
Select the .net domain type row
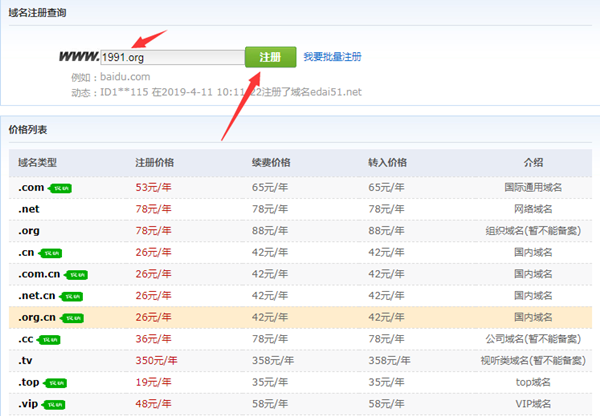pos(28,208)
